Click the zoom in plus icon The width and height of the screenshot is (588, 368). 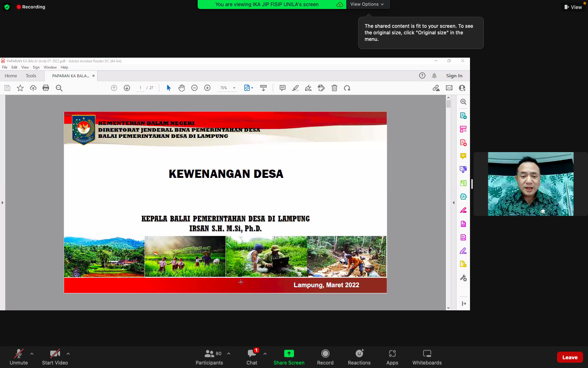click(207, 88)
